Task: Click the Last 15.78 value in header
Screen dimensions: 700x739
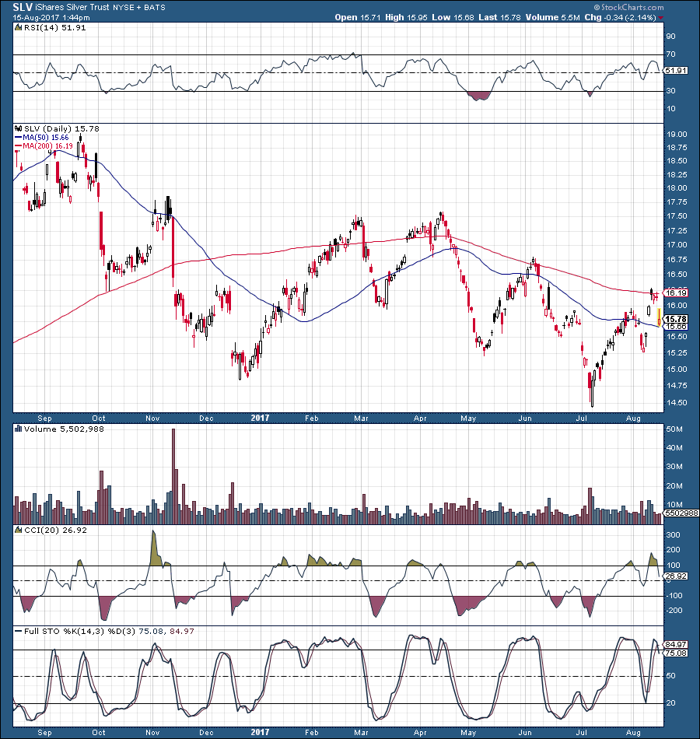Action: click(499, 17)
